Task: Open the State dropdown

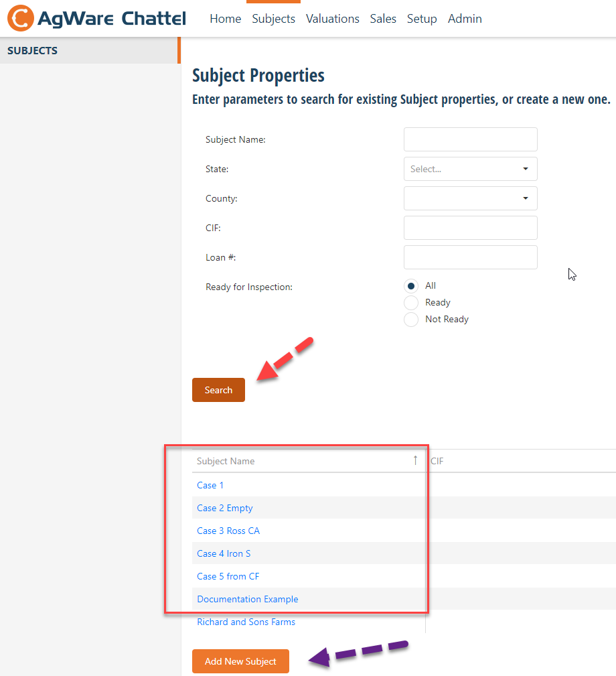Action: (x=471, y=169)
